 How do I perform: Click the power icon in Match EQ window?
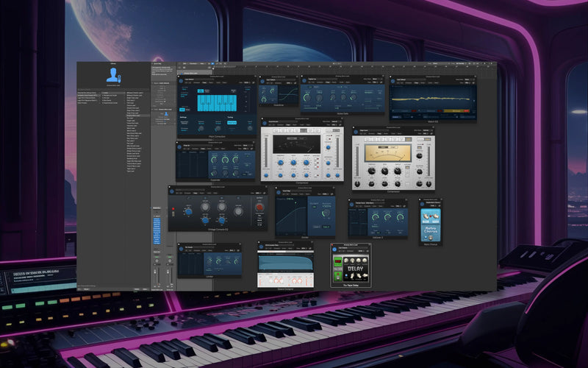(x=393, y=79)
